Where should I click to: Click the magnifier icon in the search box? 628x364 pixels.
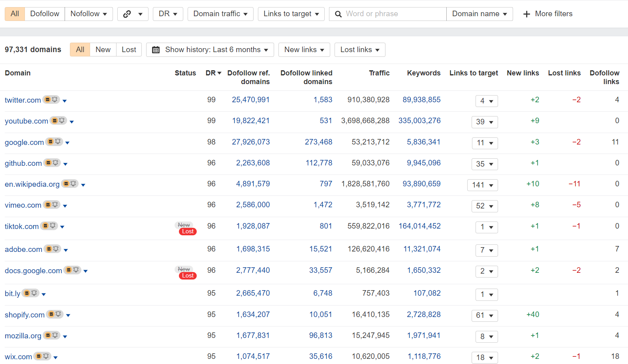point(338,14)
